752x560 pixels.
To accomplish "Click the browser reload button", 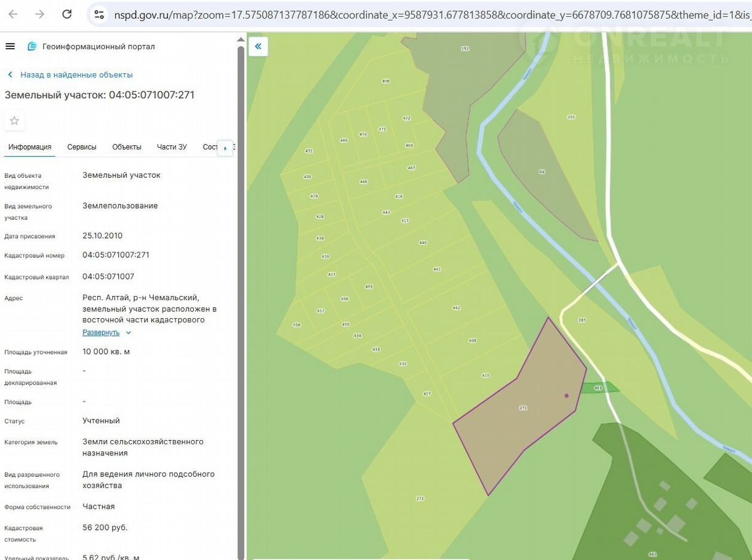I will click(67, 14).
